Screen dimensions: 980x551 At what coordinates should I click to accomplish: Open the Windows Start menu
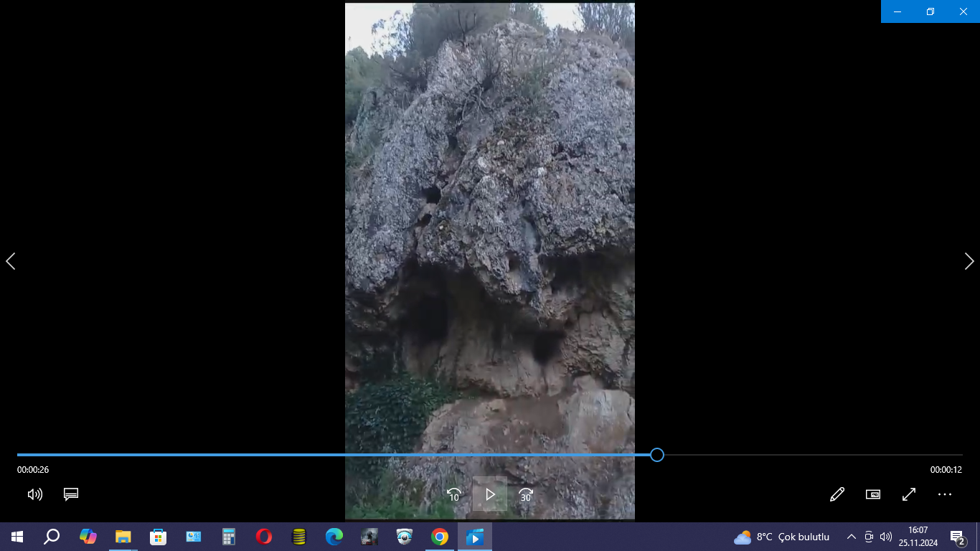click(17, 537)
